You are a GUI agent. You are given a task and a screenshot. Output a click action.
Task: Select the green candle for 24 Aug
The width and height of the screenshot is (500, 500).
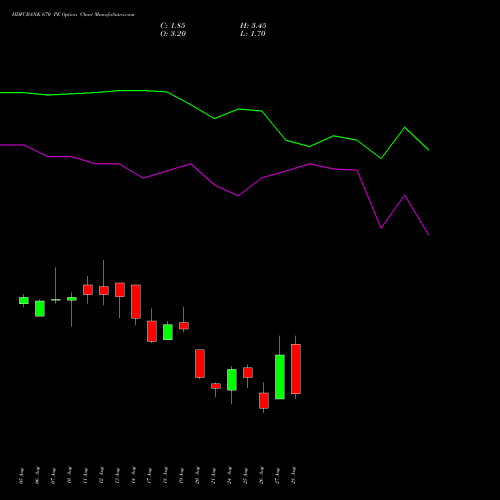232,380
